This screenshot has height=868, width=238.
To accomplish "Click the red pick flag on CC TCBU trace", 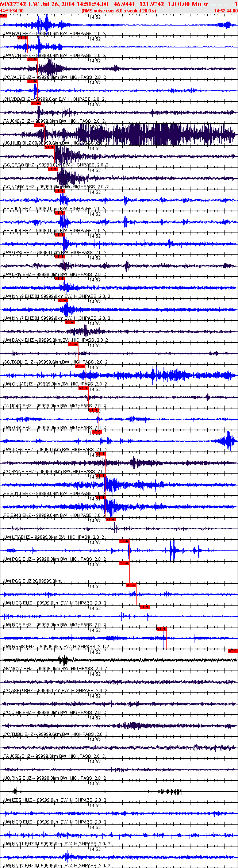I will coord(73,344).
